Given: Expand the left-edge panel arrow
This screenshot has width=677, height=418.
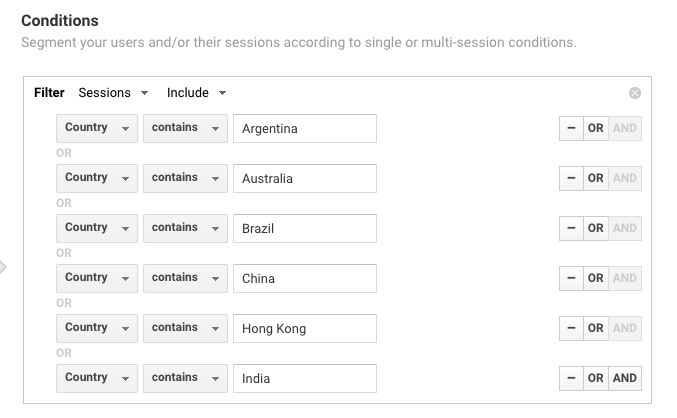Looking at the screenshot, I should [x=3, y=267].
